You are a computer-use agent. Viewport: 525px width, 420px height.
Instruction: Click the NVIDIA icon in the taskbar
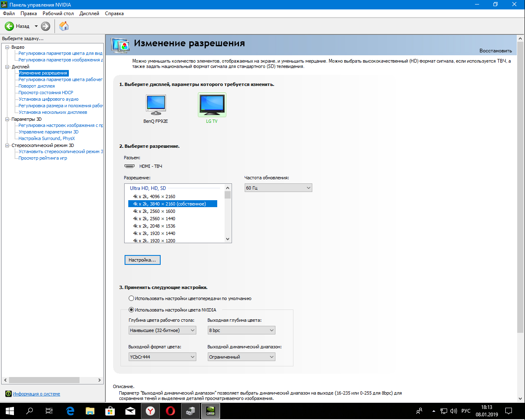pos(210,411)
